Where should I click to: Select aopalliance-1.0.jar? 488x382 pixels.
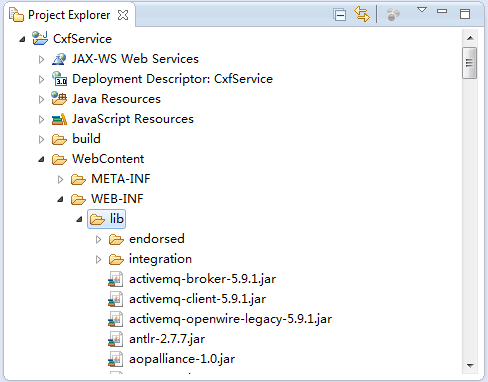pos(182,359)
